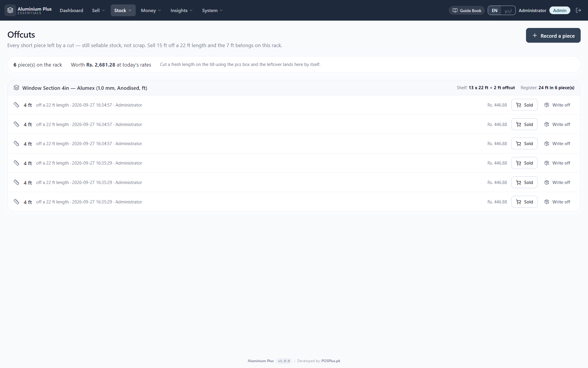Image resolution: width=588 pixels, height=368 pixels.
Task: Write off the second 16:35:29 piece
Action: coord(557,183)
